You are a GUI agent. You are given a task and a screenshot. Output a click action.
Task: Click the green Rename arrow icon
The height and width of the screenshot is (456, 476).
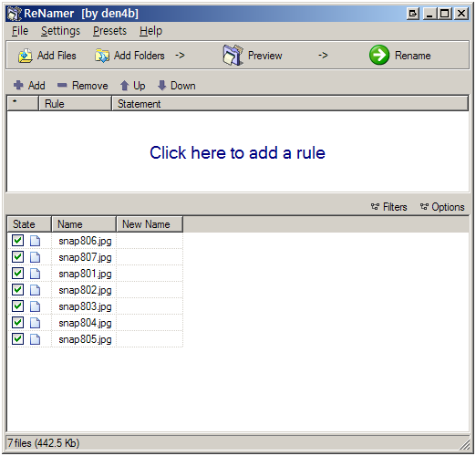click(x=379, y=55)
